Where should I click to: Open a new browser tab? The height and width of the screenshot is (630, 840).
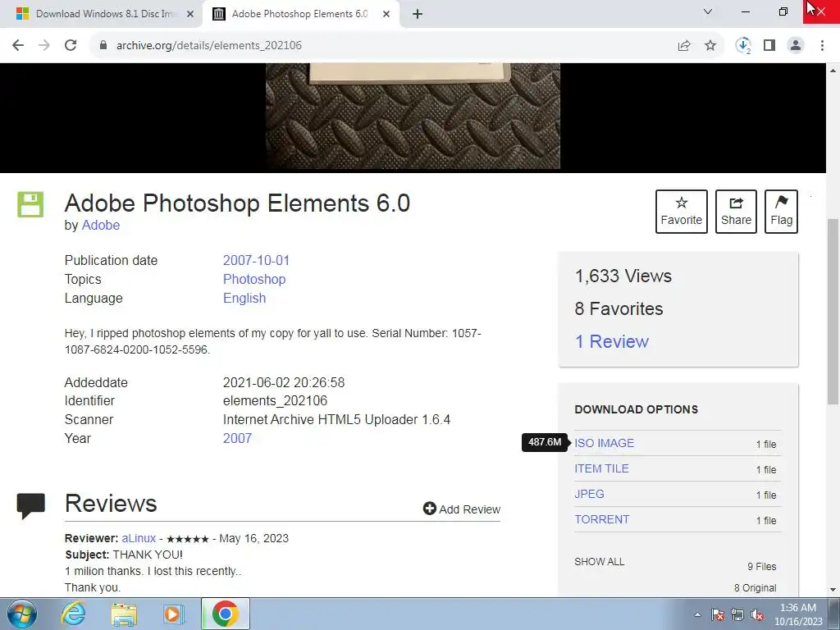click(418, 14)
